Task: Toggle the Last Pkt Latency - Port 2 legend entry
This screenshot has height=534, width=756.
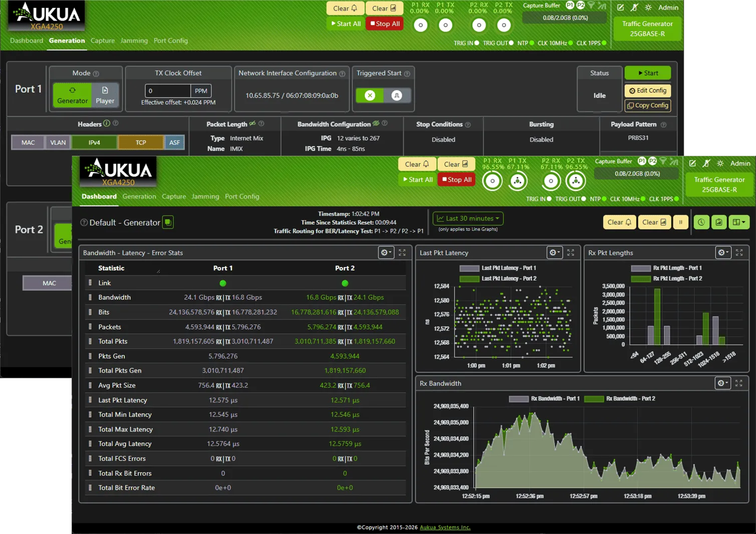Action: pyautogui.click(x=498, y=279)
